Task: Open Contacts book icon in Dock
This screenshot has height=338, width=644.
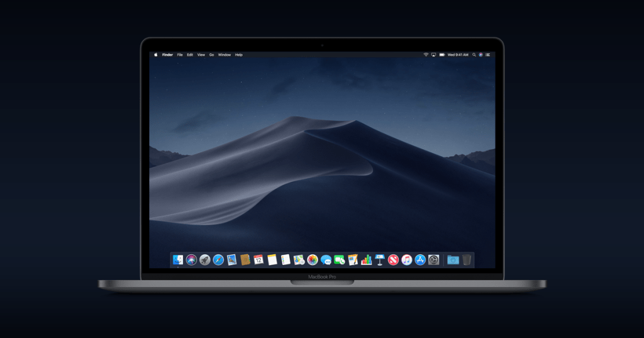Action: [x=245, y=260]
